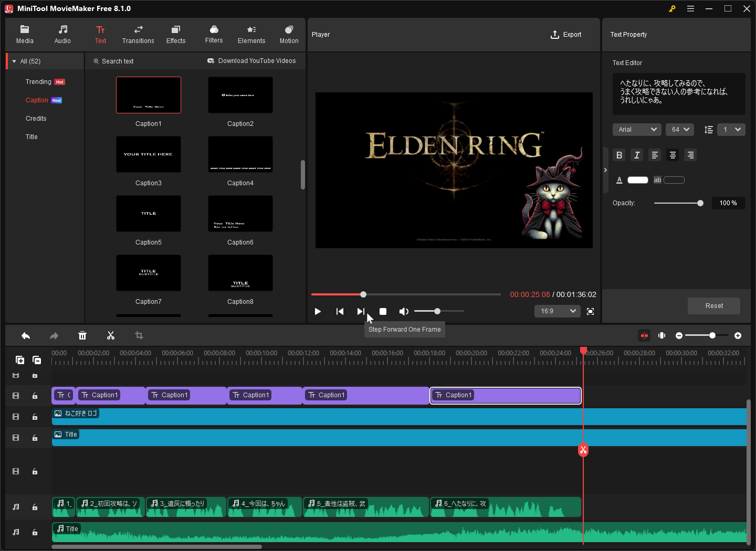Screen dimensions: 756x551
Task: Click the player progress slider handle
Action: click(x=363, y=294)
